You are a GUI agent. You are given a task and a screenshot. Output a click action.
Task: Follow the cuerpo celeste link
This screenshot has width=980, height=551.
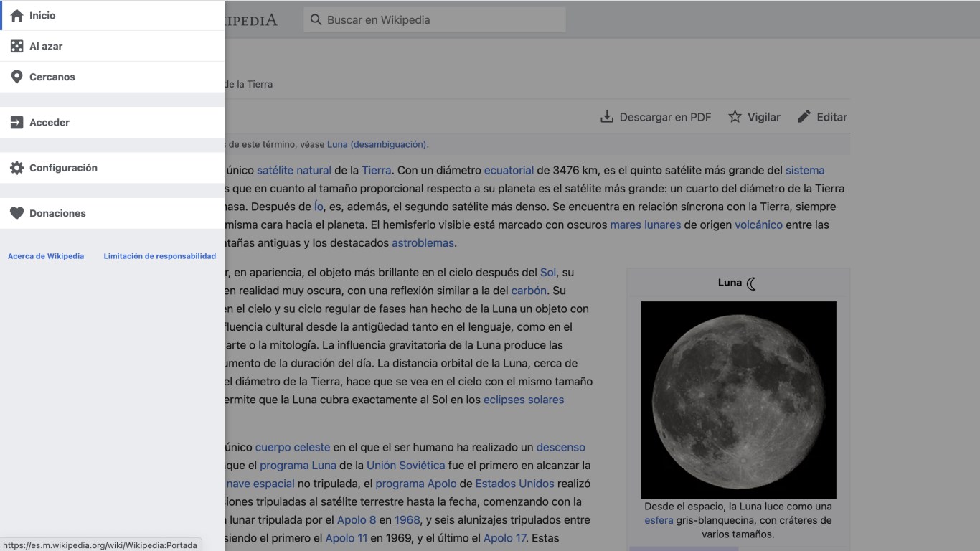[x=293, y=447]
